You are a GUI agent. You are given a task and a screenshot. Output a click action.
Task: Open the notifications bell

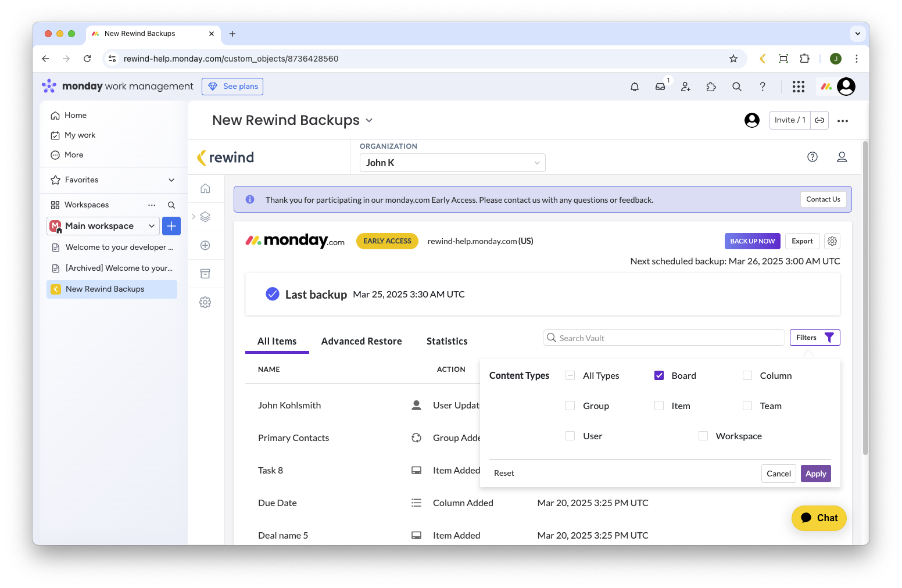pos(635,87)
